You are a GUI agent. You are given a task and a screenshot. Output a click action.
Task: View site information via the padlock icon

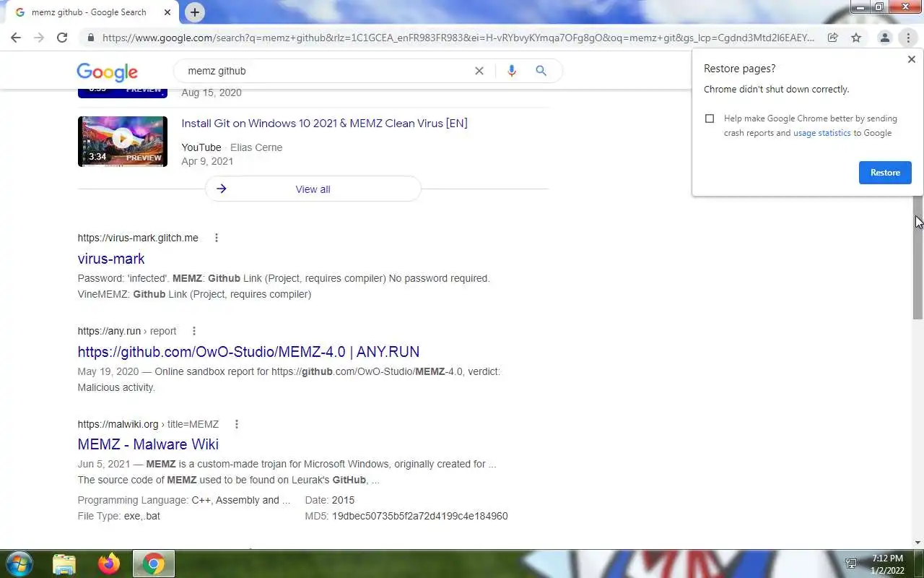90,38
